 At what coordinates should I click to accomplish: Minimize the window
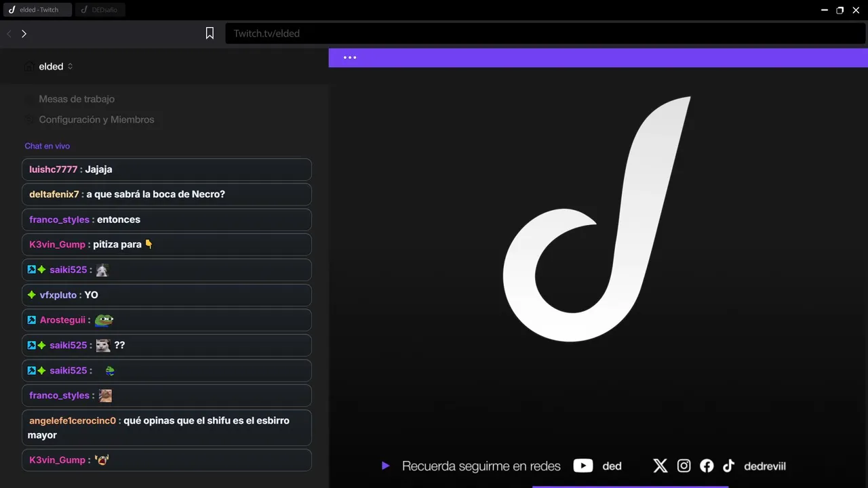click(824, 10)
